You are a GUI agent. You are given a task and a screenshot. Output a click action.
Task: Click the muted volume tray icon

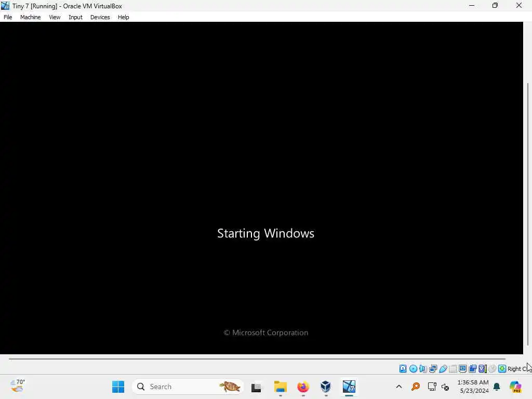(x=445, y=387)
